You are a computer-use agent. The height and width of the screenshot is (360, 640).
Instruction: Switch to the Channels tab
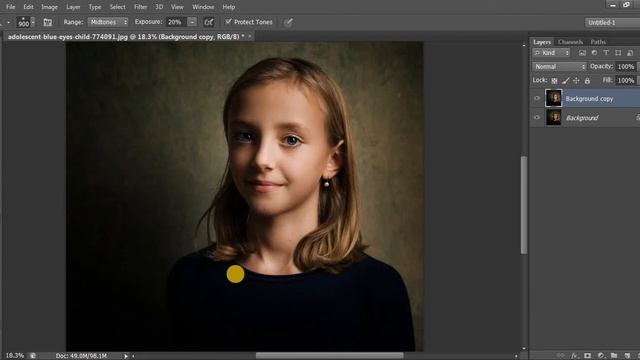(570, 42)
